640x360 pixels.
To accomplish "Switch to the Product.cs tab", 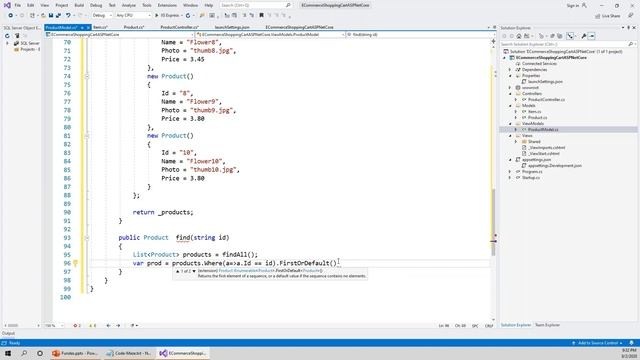I will tap(134, 27).
